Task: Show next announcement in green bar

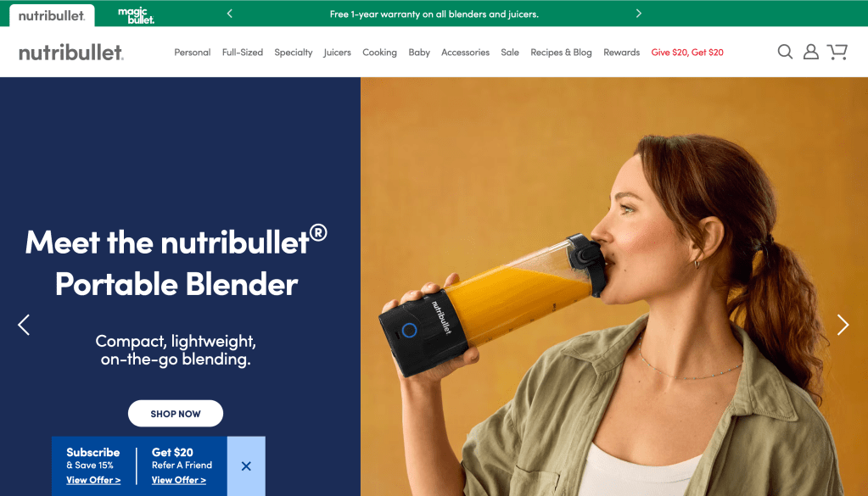Action: [639, 14]
